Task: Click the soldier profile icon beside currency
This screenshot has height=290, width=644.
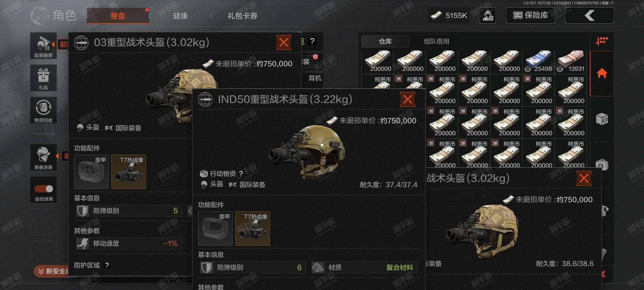Action: tap(488, 16)
